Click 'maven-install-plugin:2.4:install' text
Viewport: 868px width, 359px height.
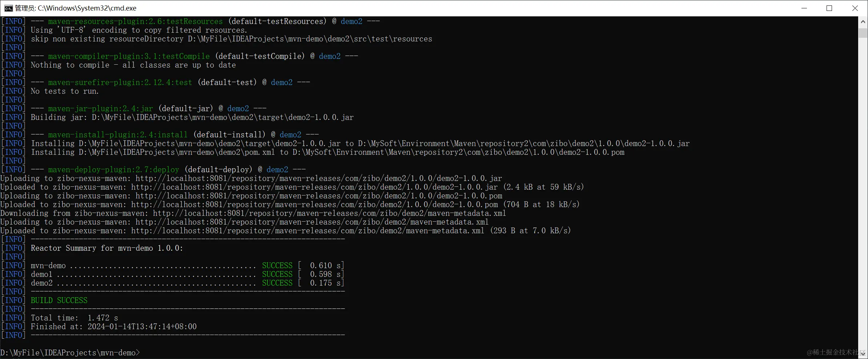118,135
